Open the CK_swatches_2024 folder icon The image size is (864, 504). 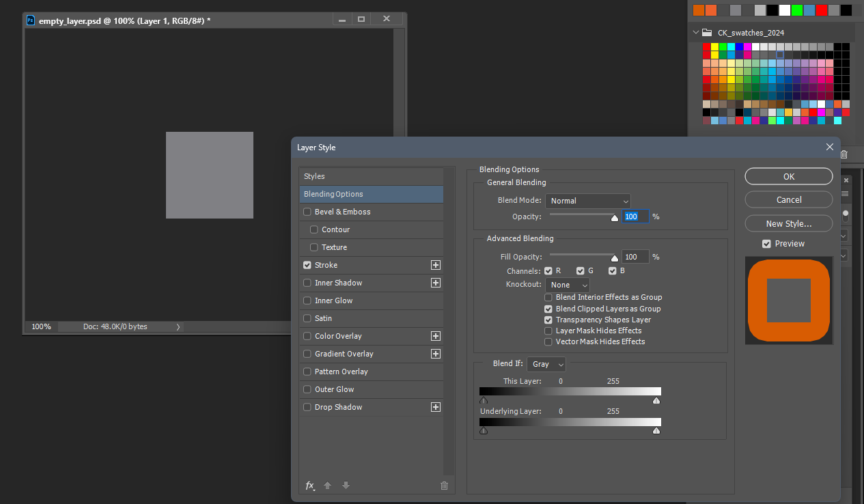click(x=706, y=32)
